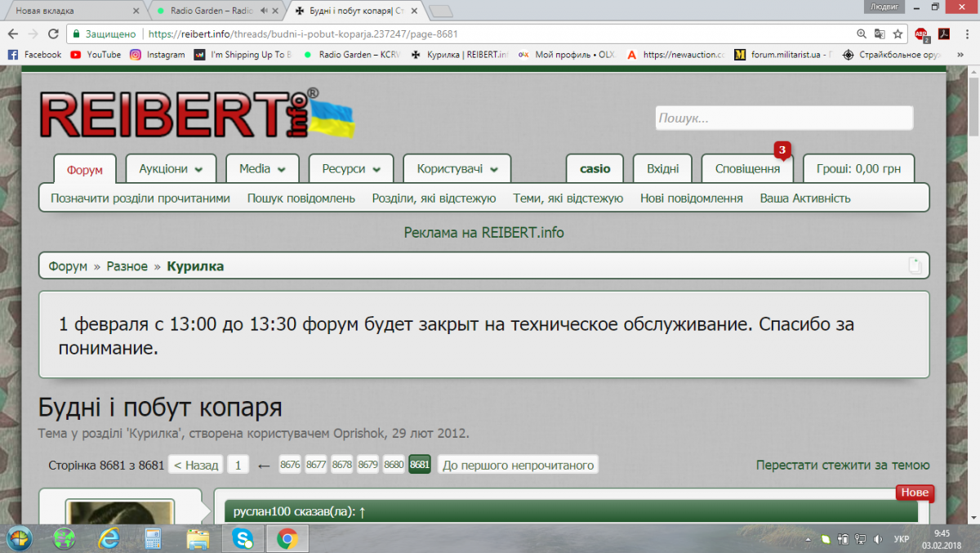Click the Перестати стежити за темою link

842,465
